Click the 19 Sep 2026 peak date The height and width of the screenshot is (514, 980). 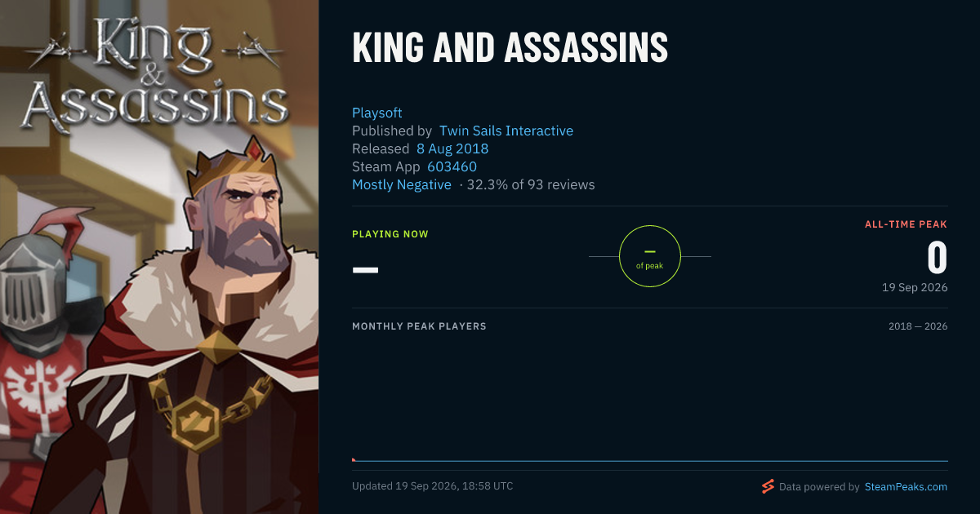point(915,287)
